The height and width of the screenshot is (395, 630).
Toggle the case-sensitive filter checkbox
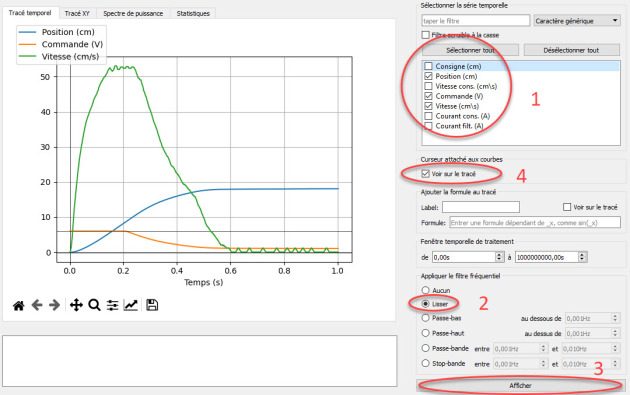click(425, 35)
